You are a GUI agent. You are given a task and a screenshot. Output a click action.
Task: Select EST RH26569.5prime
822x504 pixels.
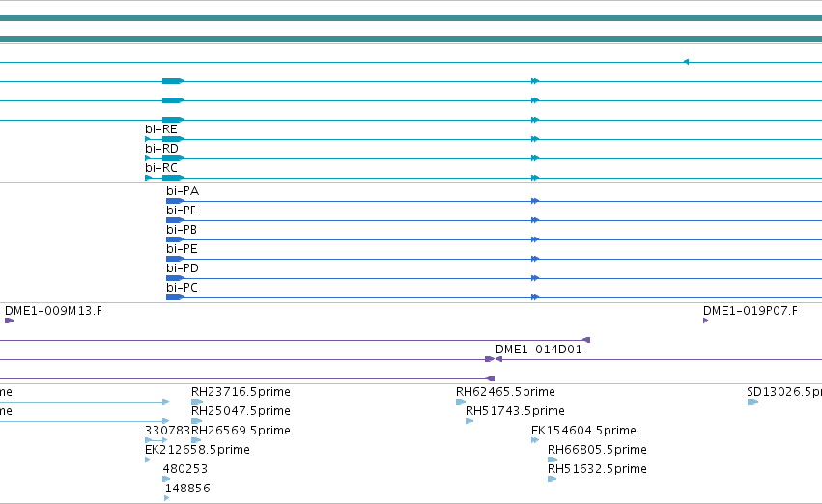pos(241,432)
